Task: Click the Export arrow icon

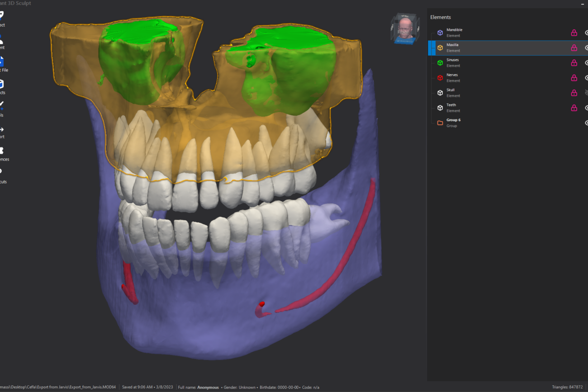Action: (x=2, y=129)
